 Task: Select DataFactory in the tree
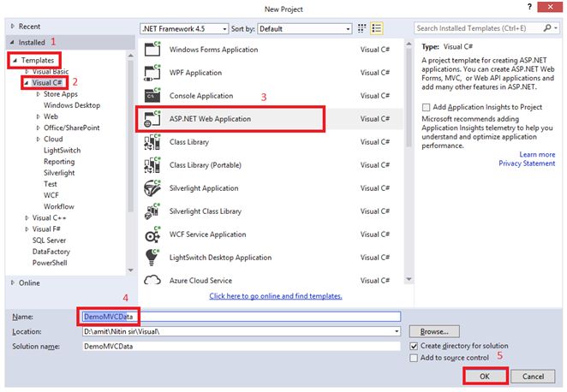coord(51,252)
